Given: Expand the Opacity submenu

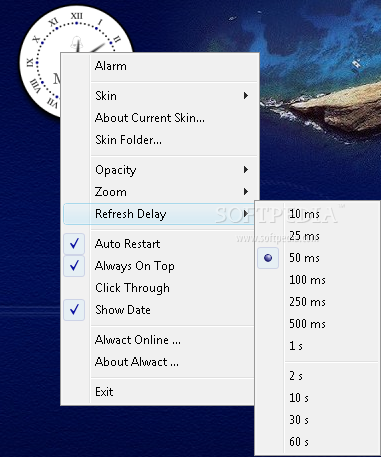Looking at the screenshot, I should [159, 170].
